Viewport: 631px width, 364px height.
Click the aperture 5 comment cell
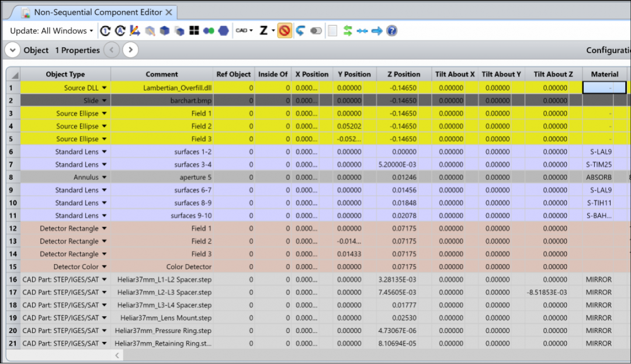(162, 177)
